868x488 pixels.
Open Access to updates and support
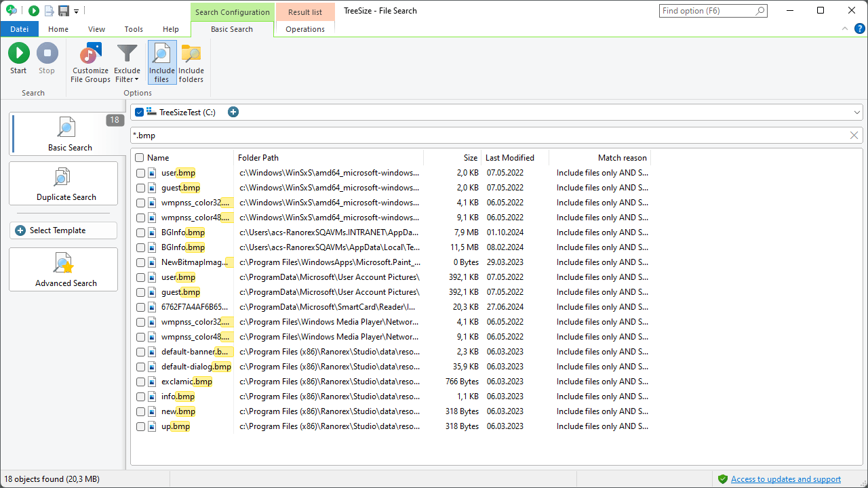tap(785, 479)
